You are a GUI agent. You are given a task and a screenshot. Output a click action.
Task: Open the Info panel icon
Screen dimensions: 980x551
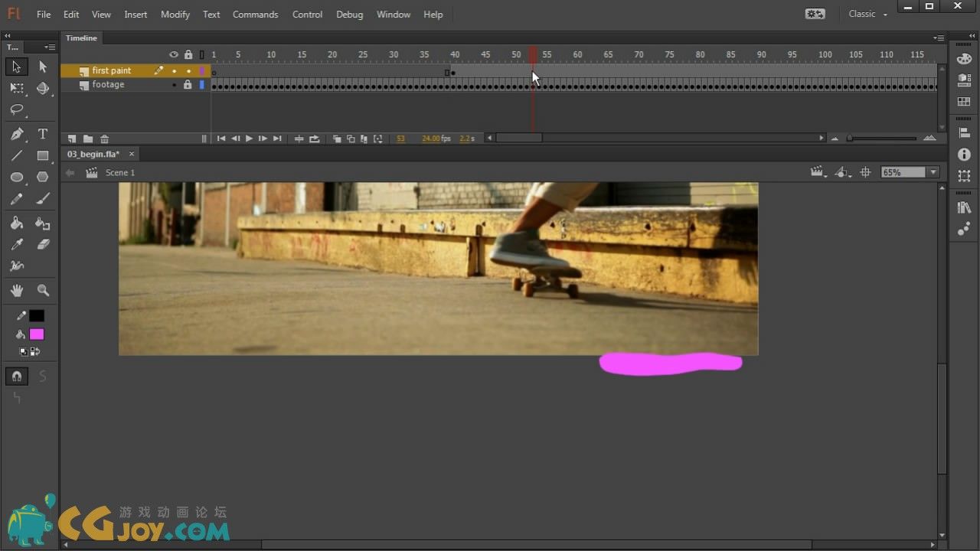[964, 155]
